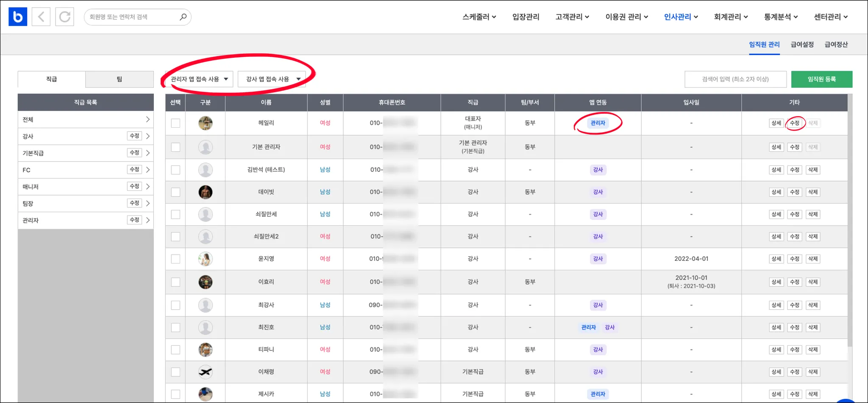
Task: Click the table's vertical scrollbar
Action: click(x=850, y=221)
